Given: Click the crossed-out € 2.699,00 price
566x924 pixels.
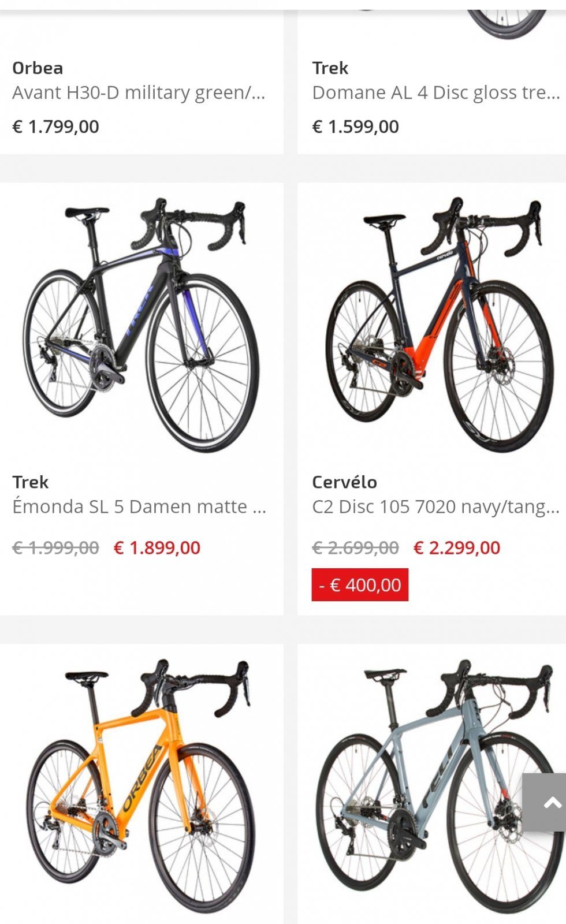Looking at the screenshot, I should [355, 547].
